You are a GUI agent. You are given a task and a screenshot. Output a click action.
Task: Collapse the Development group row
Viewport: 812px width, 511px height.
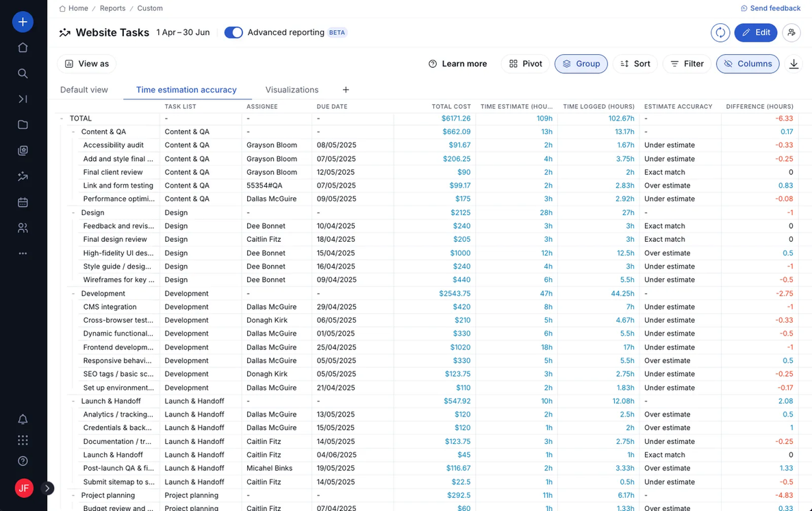coord(73,293)
